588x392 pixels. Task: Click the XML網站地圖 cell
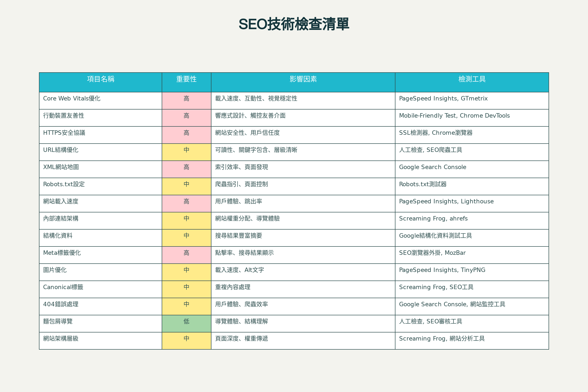pos(100,169)
